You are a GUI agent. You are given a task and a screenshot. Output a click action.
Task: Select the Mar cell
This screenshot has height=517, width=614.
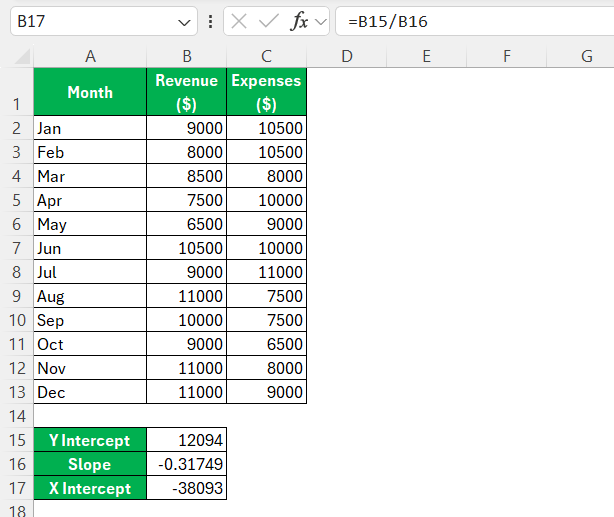[90, 176]
